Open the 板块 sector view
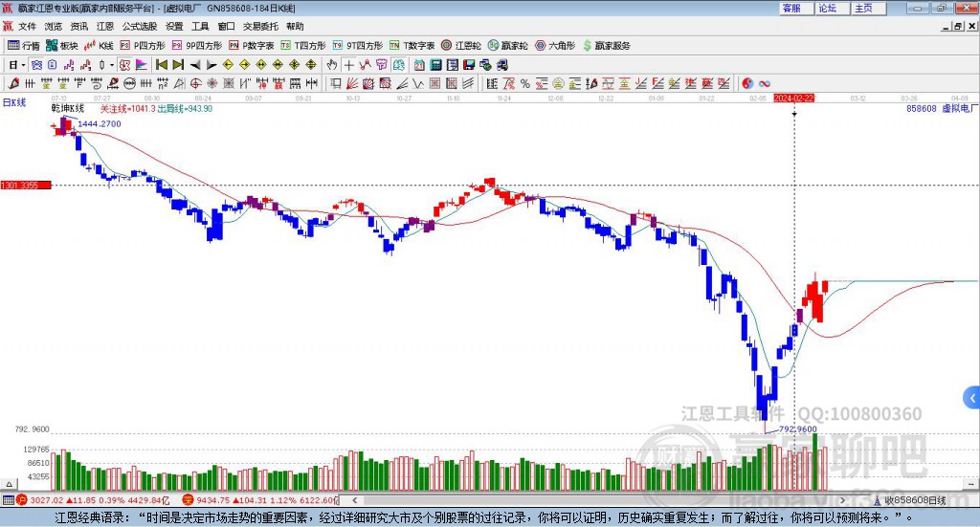Image resolution: width=980 pixels, height=527 pixels. [x=62, y=46]
